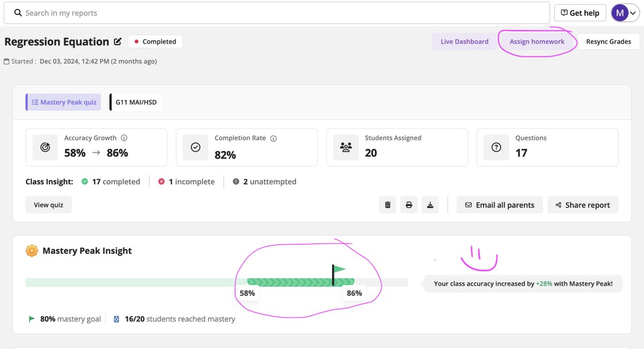Click the Completed status badge
The height and width of the screenshot is (349, 644).
coord(155,41)
